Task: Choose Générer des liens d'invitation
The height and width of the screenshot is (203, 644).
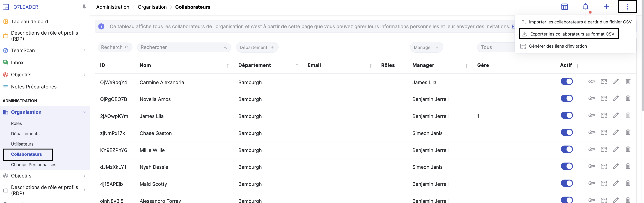Action: pyautogui.click(x=558, y=46)
